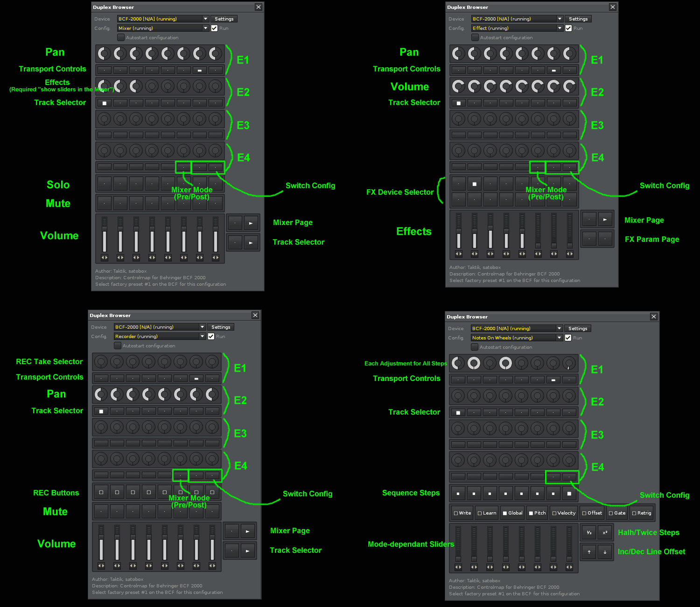This screenshot has width=700, height=607.
Task: Enable Autostart configuration in Recorder window
Action: (x=117, y=346)
